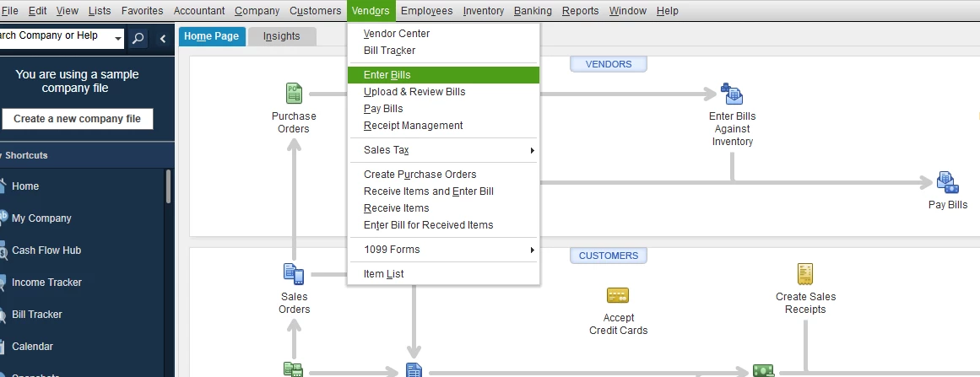
Task: Open the Employees menu
Action: [427, 11]
